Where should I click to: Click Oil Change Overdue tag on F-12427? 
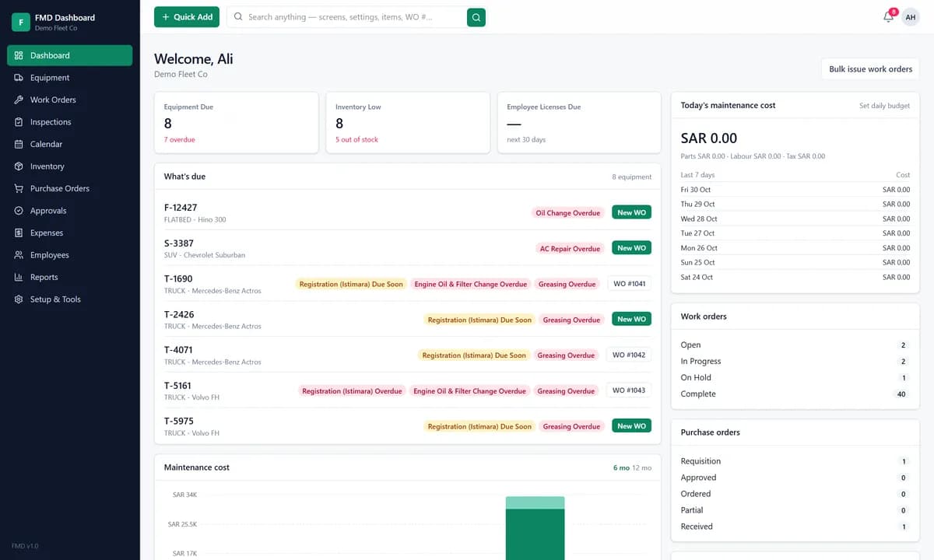(x=568, y=212)
